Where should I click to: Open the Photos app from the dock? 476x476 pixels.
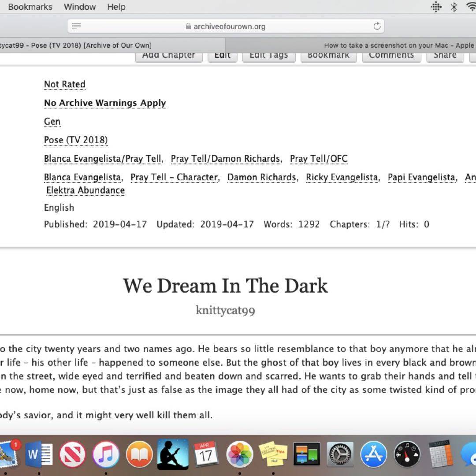(239, 454)
